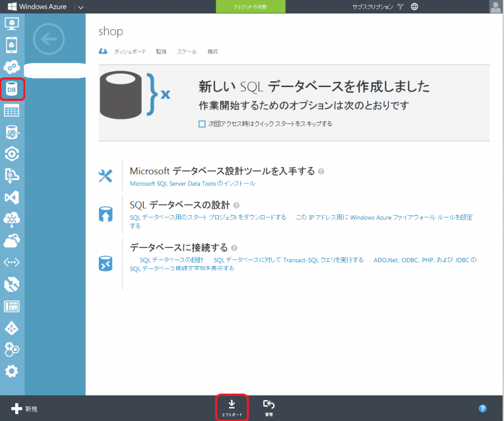Show help for データベースに接続する heading
The height and width of the screenshot is (421, 504).
[x=234, y=248]
